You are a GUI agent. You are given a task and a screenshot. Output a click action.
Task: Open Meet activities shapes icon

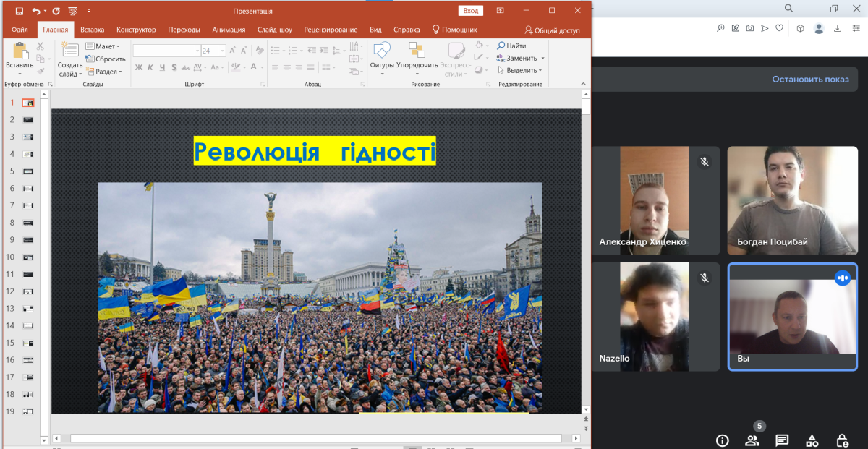point(812,440)
